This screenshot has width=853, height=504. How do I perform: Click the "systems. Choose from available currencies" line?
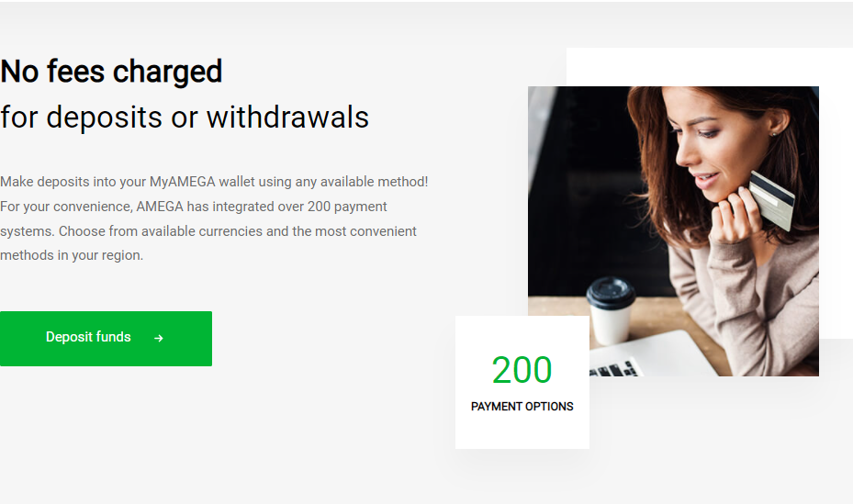pos(208,231)
